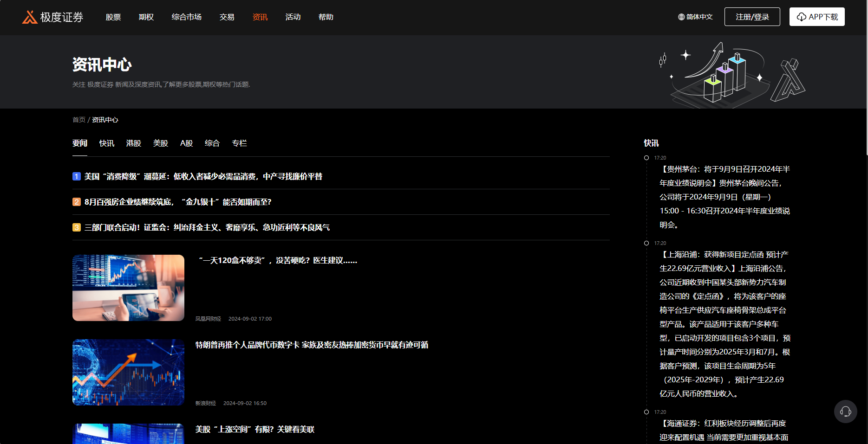The image size is (868, 444).
Task: Open the 帮助 menu
Action: click(326, 17)
